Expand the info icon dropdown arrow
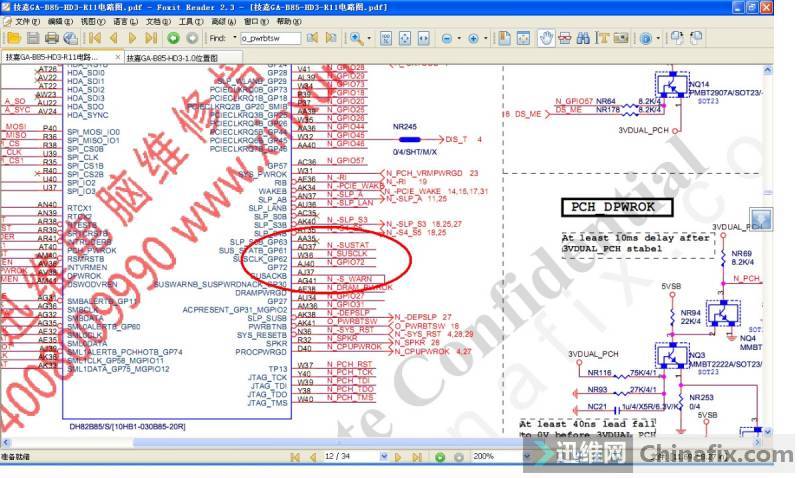The height and width of the screenshot is (478, 800). 658,38
